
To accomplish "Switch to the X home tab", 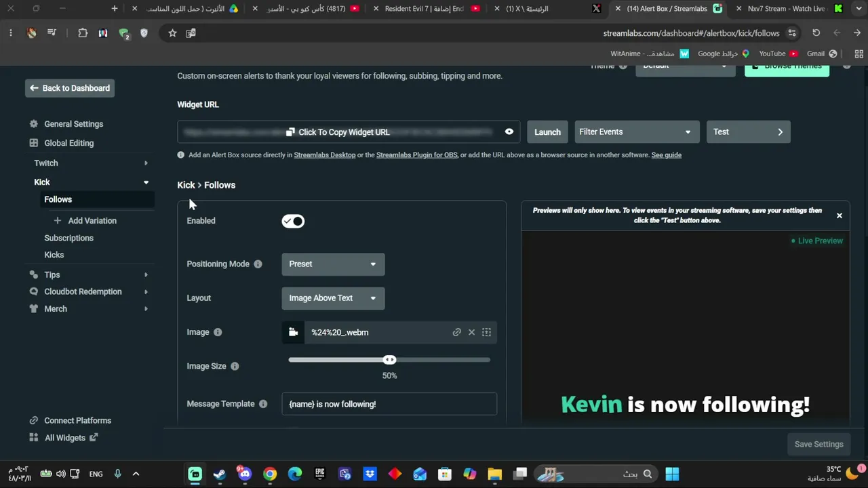I will pos(549,9).
